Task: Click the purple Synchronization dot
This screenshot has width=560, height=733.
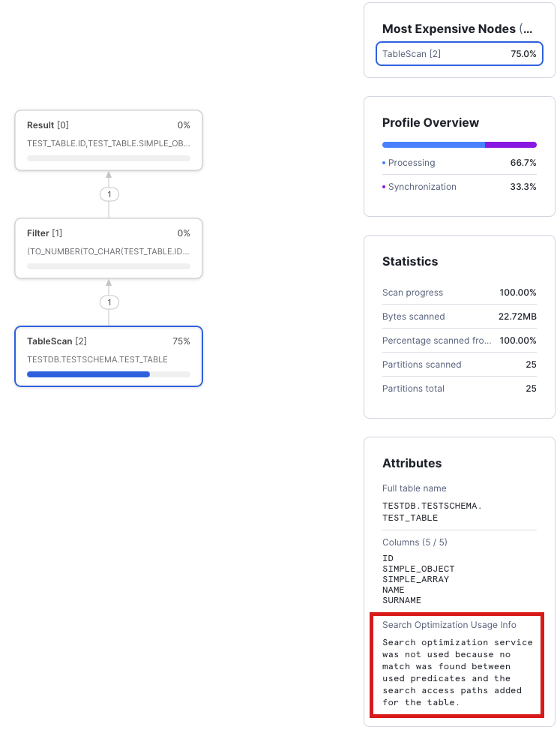Action: (x=385, y=187)
